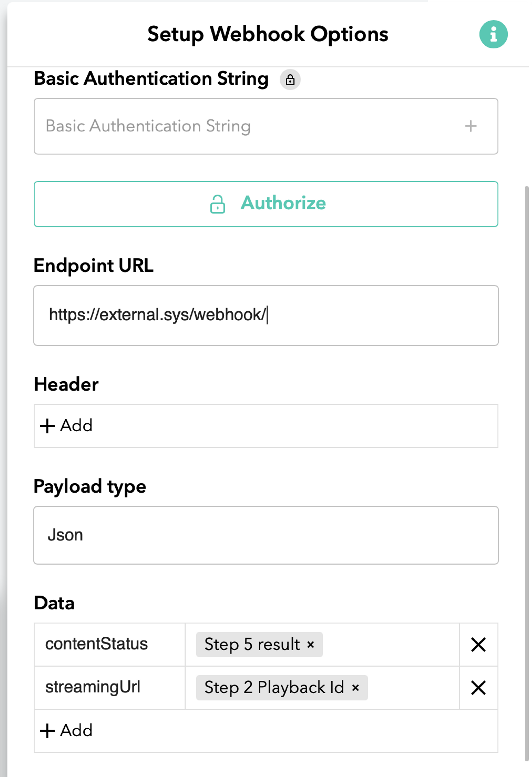Focus the Endpoint URL input field

pos(266,316)
